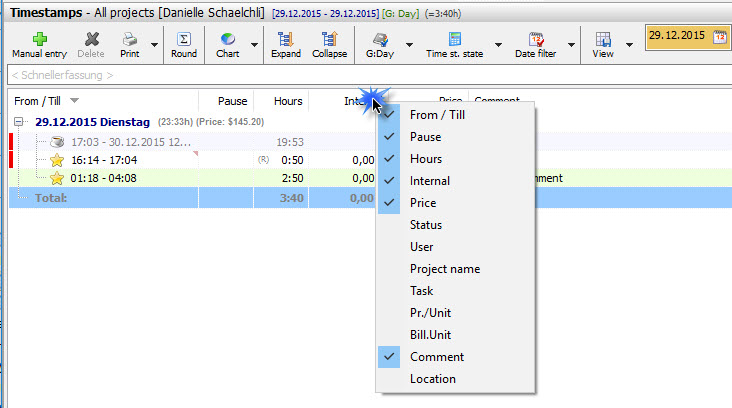Click the 29.12.2015 date picker button
Image resolution: width=732 pixels, height=408 pixels.
687,37
